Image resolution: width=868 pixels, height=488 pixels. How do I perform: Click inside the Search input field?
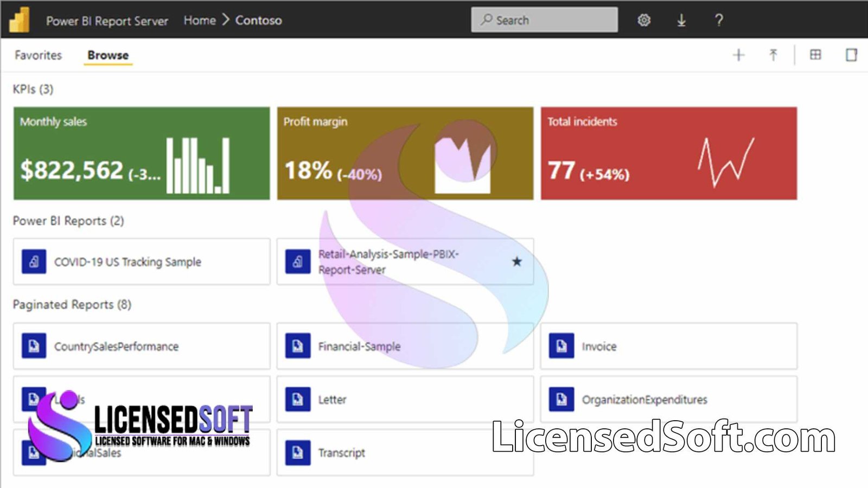[x=544, y=20]
